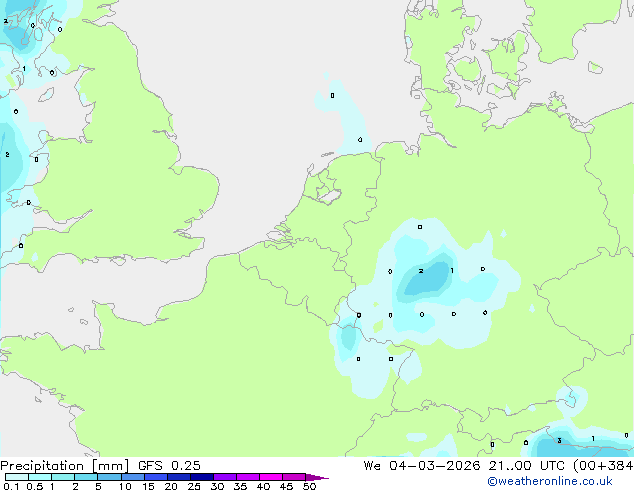Select the 2–5 mm legend swatch
Viewport: 634px width, 490px height.
pyautogui.click(x=86, y=477)
